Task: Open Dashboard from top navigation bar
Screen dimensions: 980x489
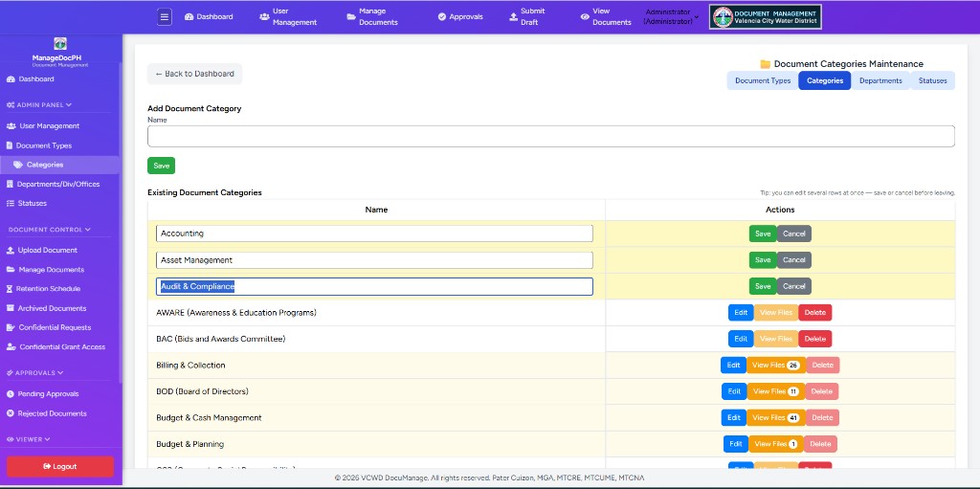Action: pos(209,17)
